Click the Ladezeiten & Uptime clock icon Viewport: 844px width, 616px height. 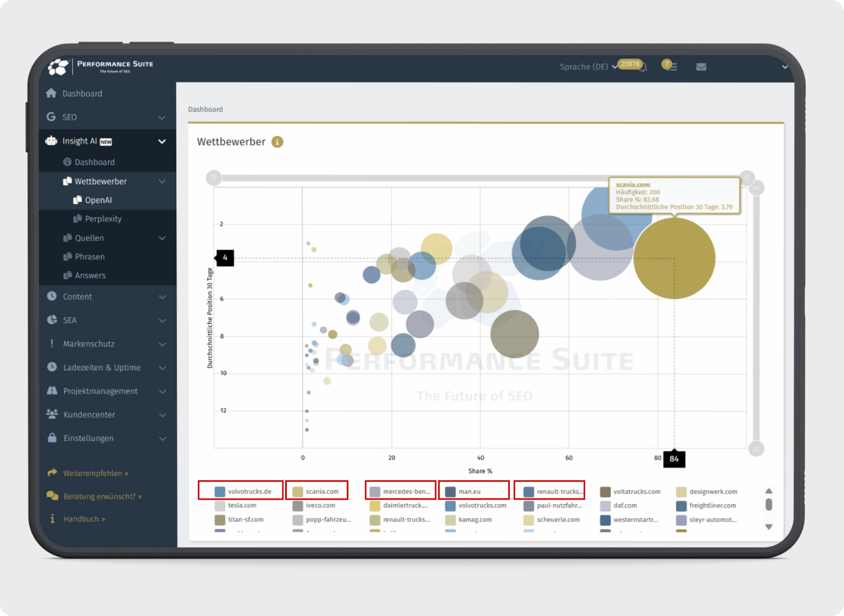pyautogui.click(x=52, y=367)
